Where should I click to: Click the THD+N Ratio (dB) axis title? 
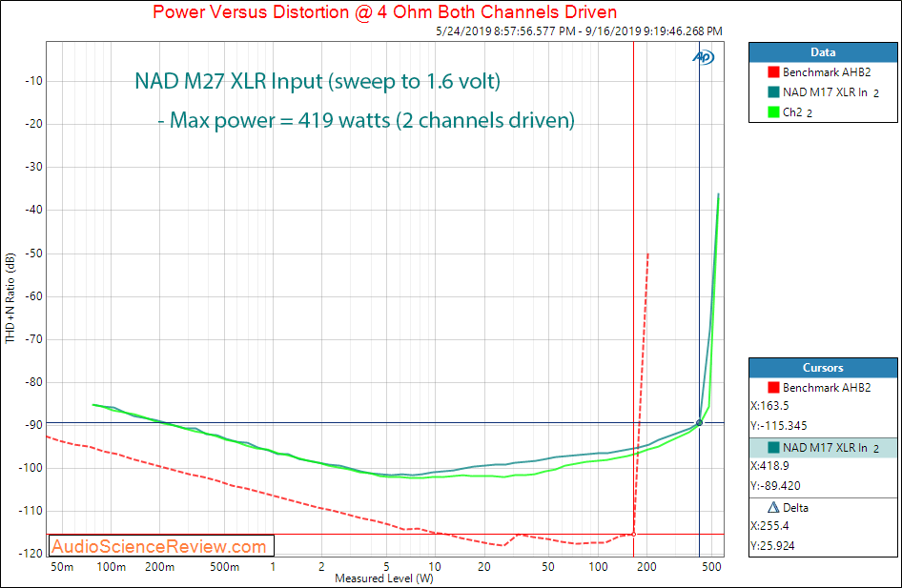10,298
